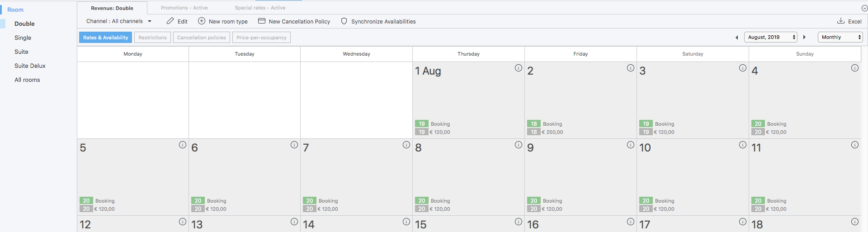The image size is (868, 232).
Task: Click the Synchronize Availabilities shield icon
Action: (344, 21)
